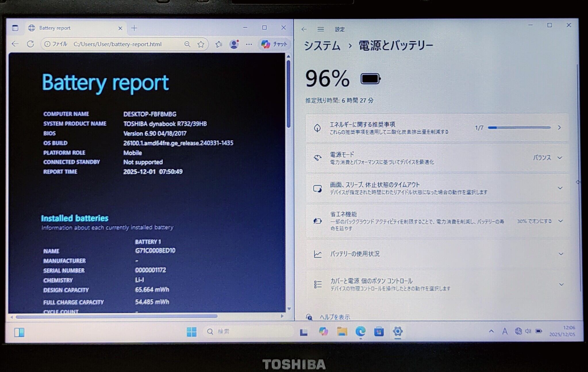Open the favorites list icon

(219, 44)
